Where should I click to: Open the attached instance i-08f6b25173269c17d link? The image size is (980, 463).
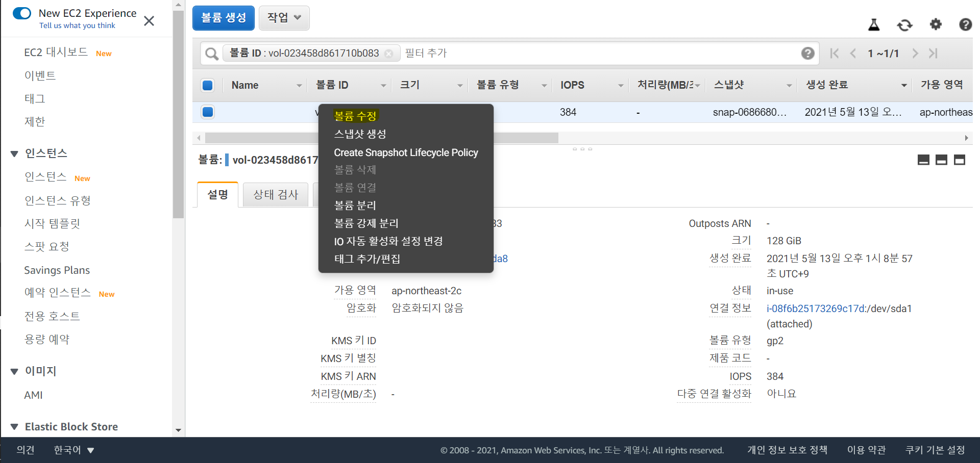coord(816,308)
